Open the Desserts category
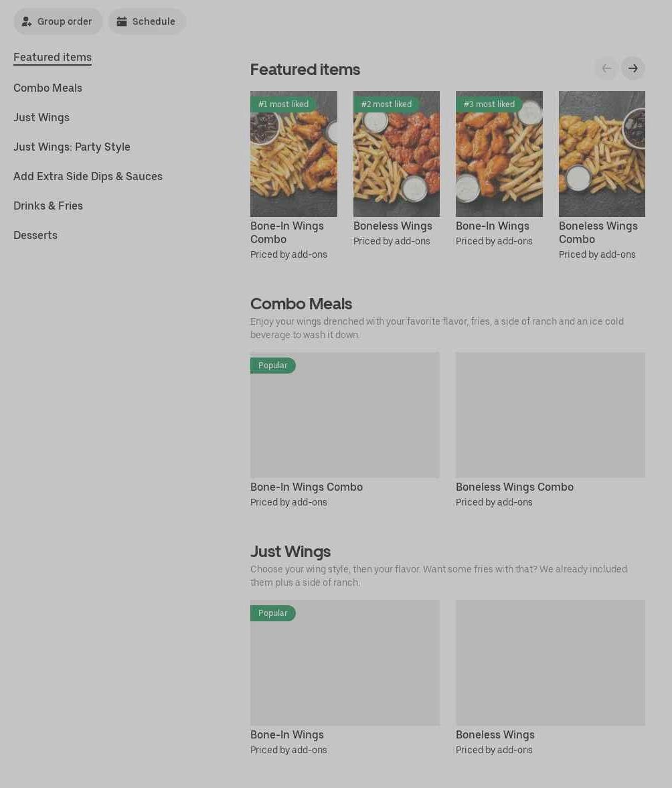 35,235
